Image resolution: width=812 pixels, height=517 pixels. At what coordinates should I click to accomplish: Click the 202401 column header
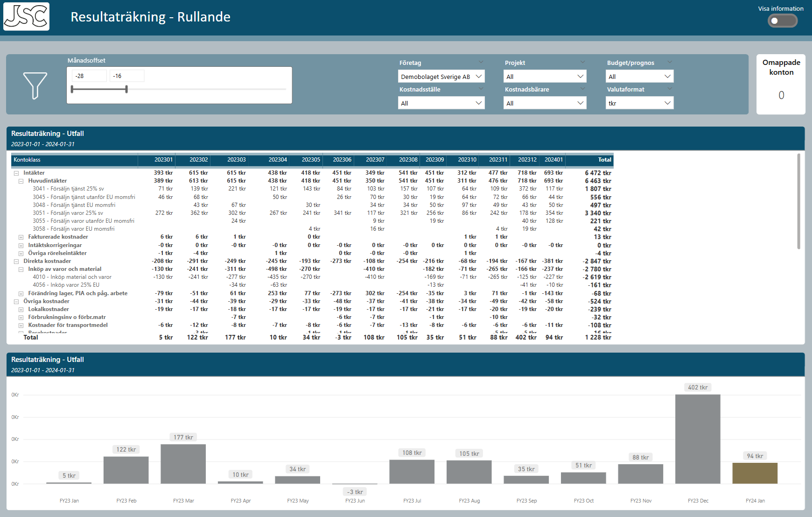pyautogui.click(x=553, y=160)
